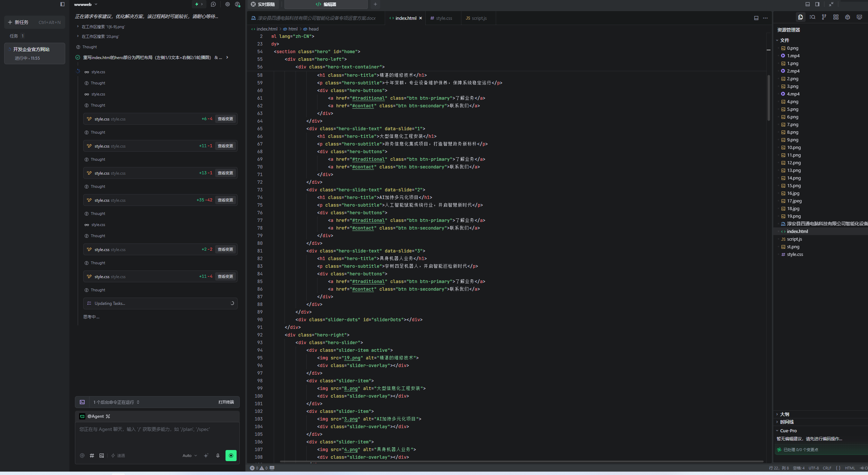Open script.js in the file explorer
This screenshot has width=868, height=475.
pos(794,239)
